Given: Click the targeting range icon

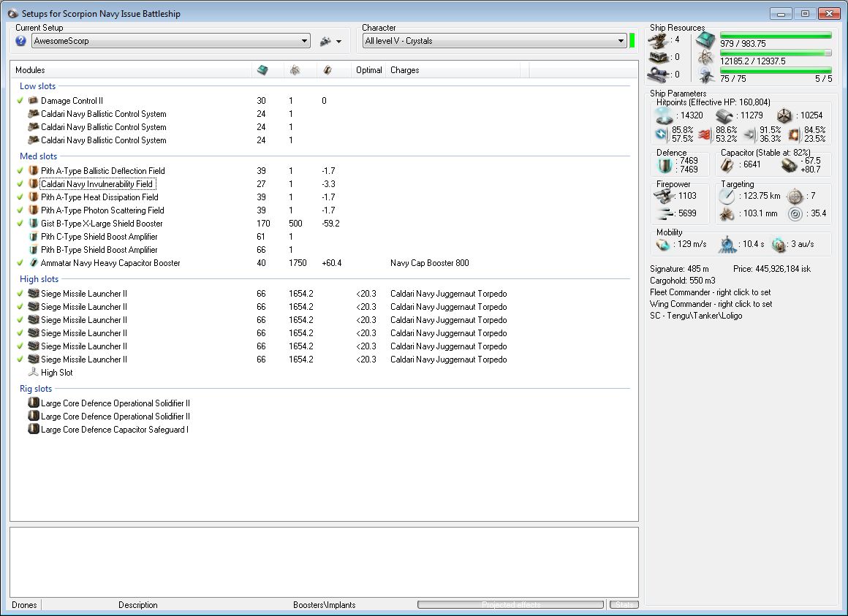Looking at the screenshot, I should pyautogui.click(x=727, y=196).
